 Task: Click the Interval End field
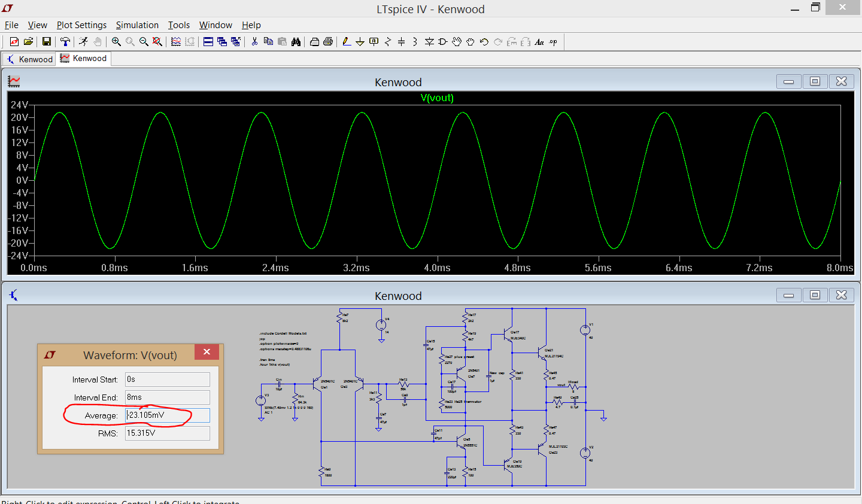(168, 397)
